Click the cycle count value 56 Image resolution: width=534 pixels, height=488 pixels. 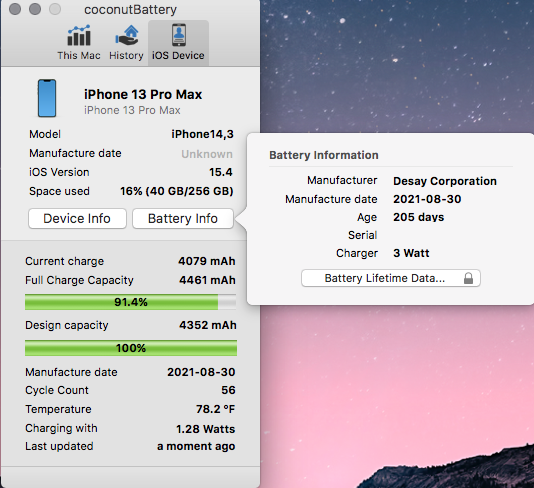coord(228,390)
